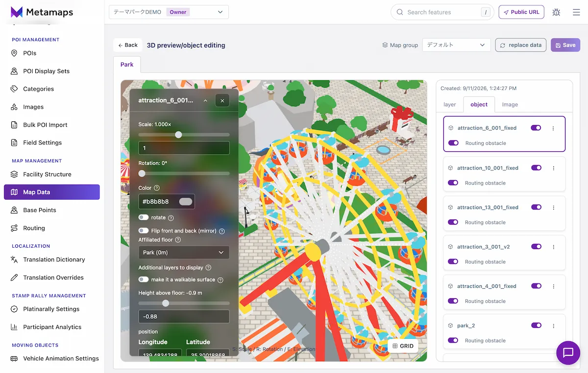This screenshot has width=588, height=373.
Task: Click the help icon next to rotate
Action: pyautogui.click(x=171, y=218)
